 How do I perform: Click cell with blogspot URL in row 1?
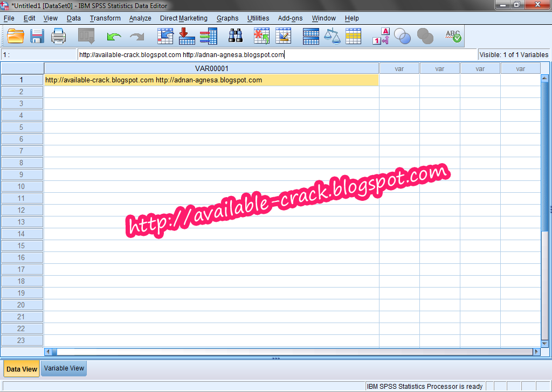211,80
